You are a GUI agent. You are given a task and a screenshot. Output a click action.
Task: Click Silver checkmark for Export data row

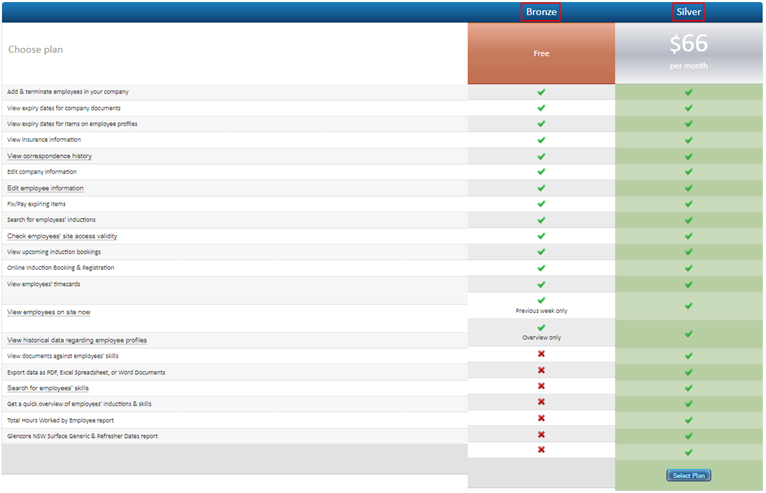click(688, 372)
